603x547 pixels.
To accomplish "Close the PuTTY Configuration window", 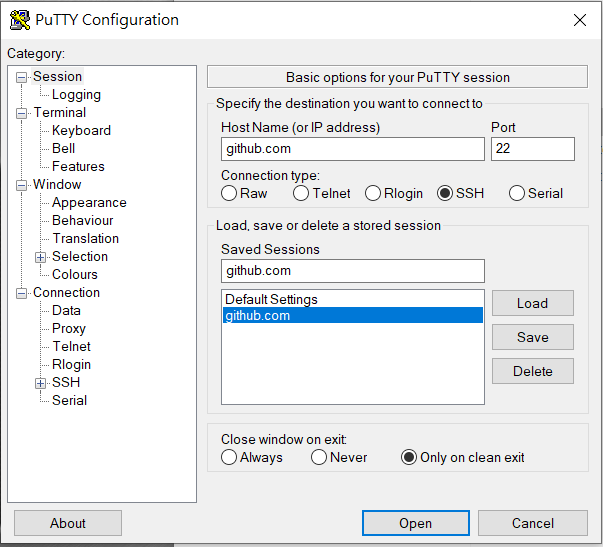I will click(x=580, y=20).
